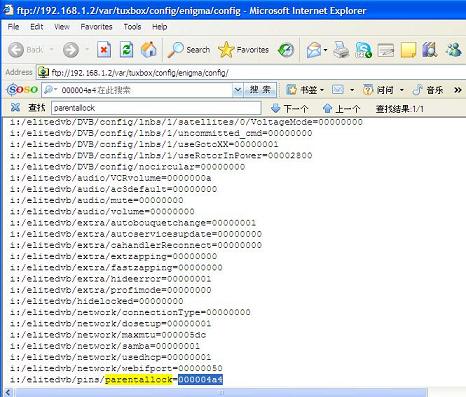Click the 下一个 next result button
Viewport: 466px width, 397px height.
(x=289, y=108)
